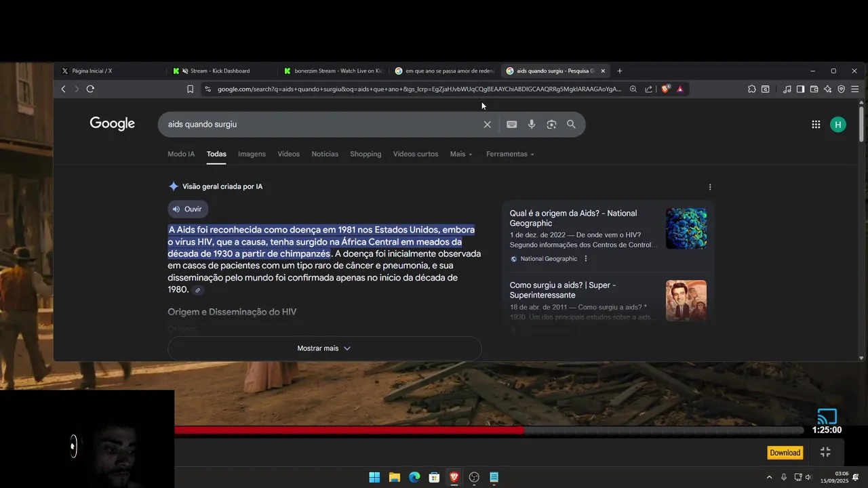This screenshot has height=488, width=868.
Task: Open National Geographic source options menu
Action: click(x=586, y=259)
